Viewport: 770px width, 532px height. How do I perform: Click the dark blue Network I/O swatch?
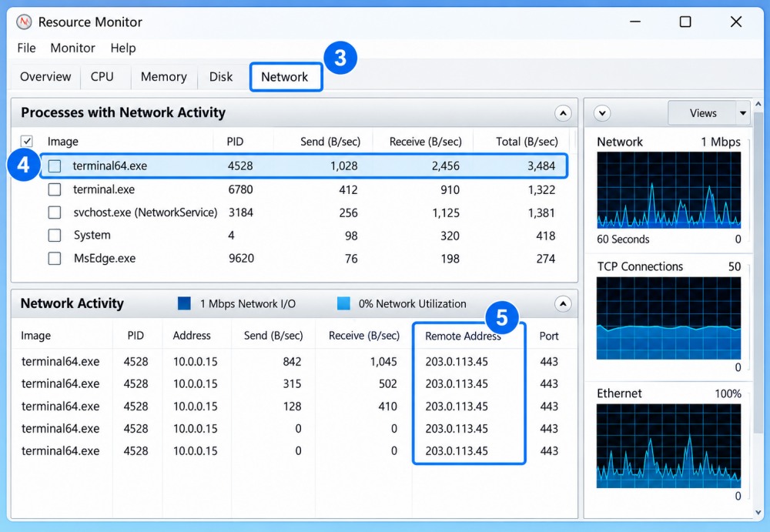click(184, 303)
